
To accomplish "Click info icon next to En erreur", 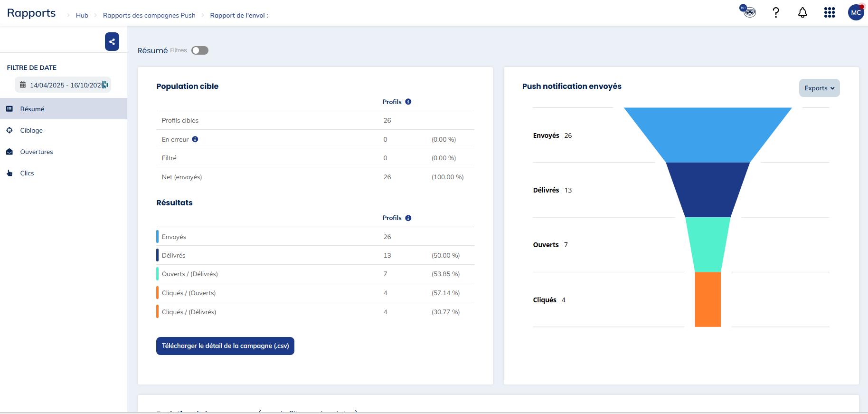I will 195,139.
